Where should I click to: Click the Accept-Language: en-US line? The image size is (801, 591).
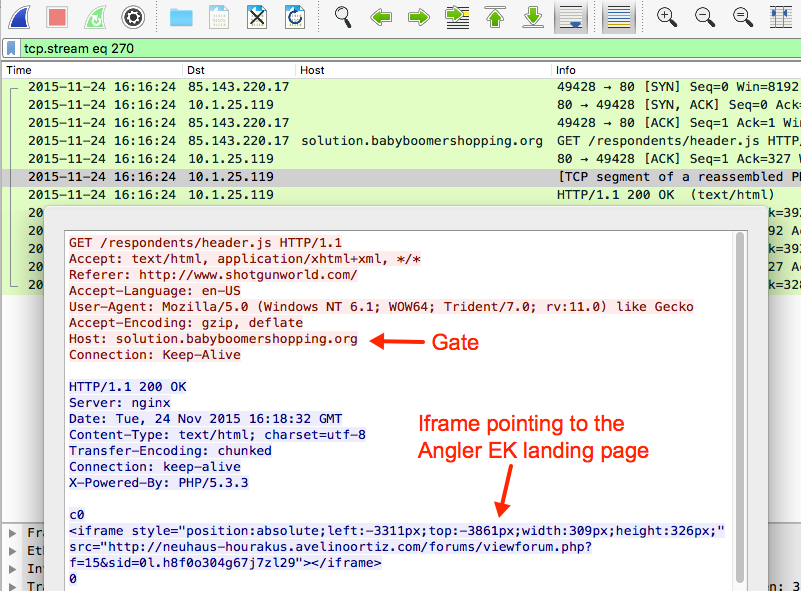click(155, 291)
